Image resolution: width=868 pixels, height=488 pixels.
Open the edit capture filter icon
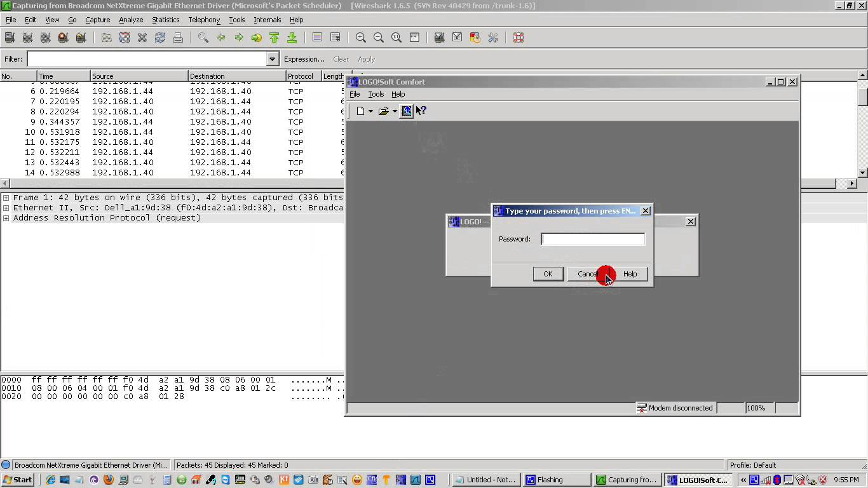pyautogui.click(x=439, y=37)
